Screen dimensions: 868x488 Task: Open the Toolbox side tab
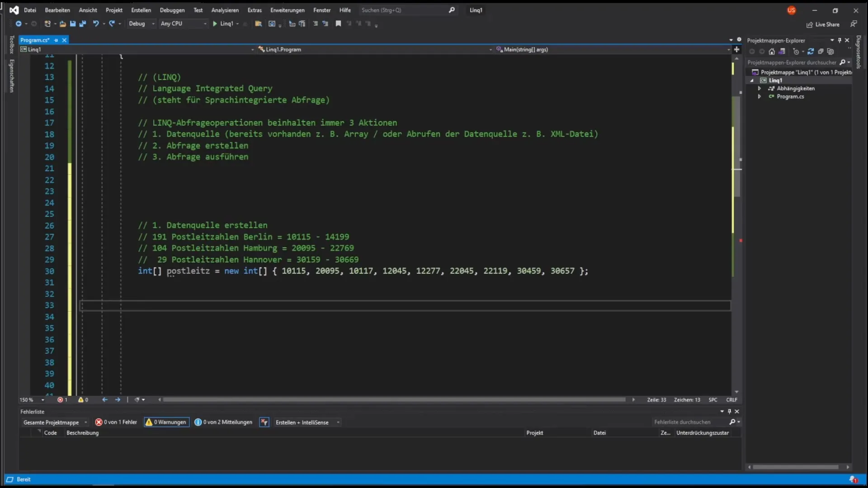pos(12,45)
